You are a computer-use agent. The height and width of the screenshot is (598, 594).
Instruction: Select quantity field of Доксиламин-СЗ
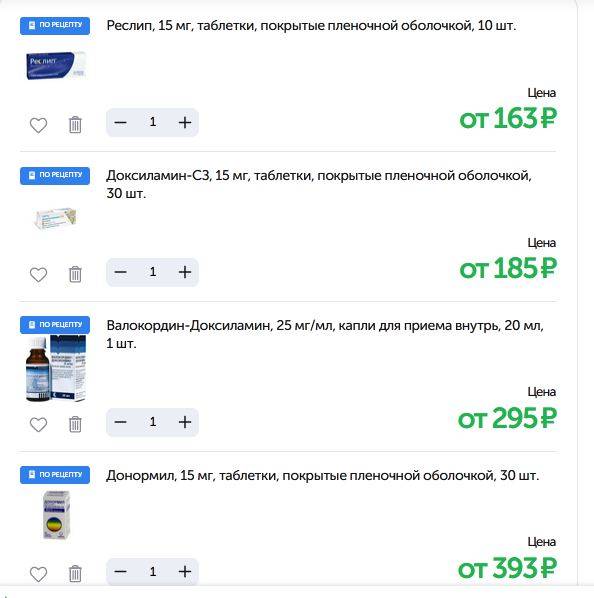(153, 272)
